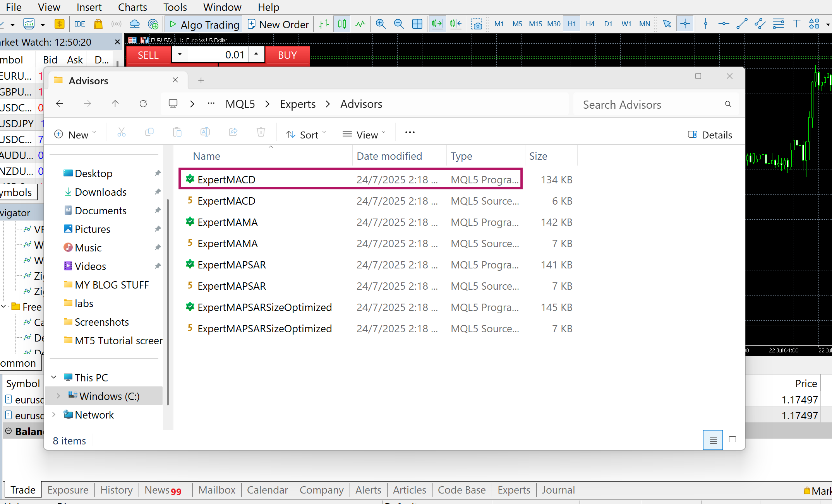Toggle Algo Trading on or off
The image size is (832, 504).
click(204, 24)
